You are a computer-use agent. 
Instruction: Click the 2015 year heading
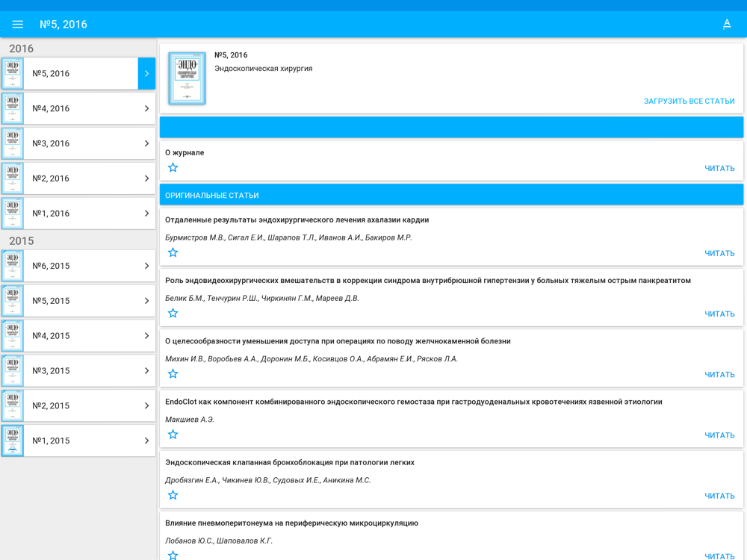coord(22,241)
